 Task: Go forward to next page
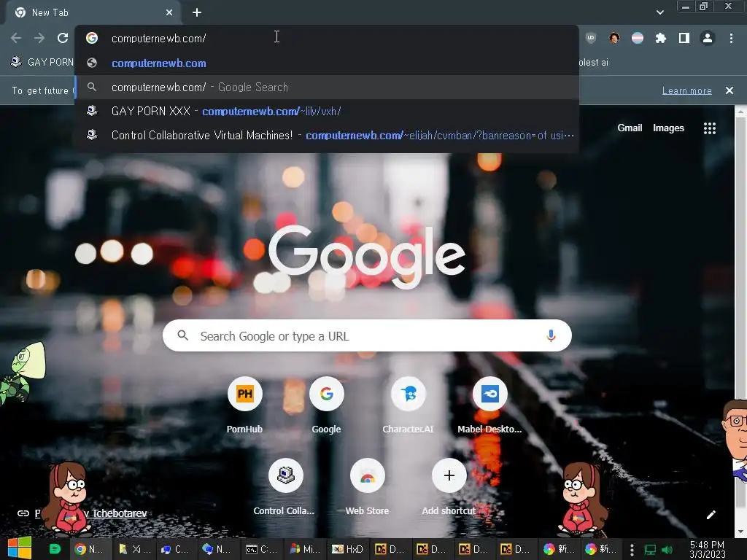(39, 38)
